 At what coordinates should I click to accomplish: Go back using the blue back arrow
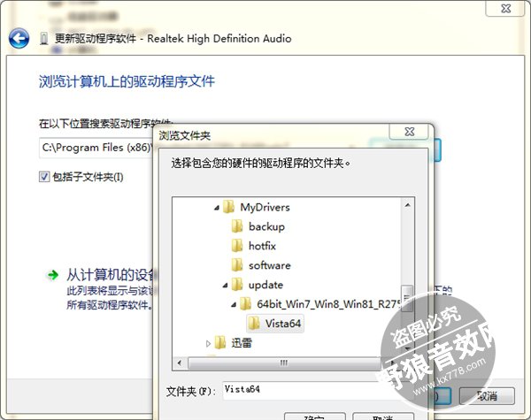[x=19, y=38]
